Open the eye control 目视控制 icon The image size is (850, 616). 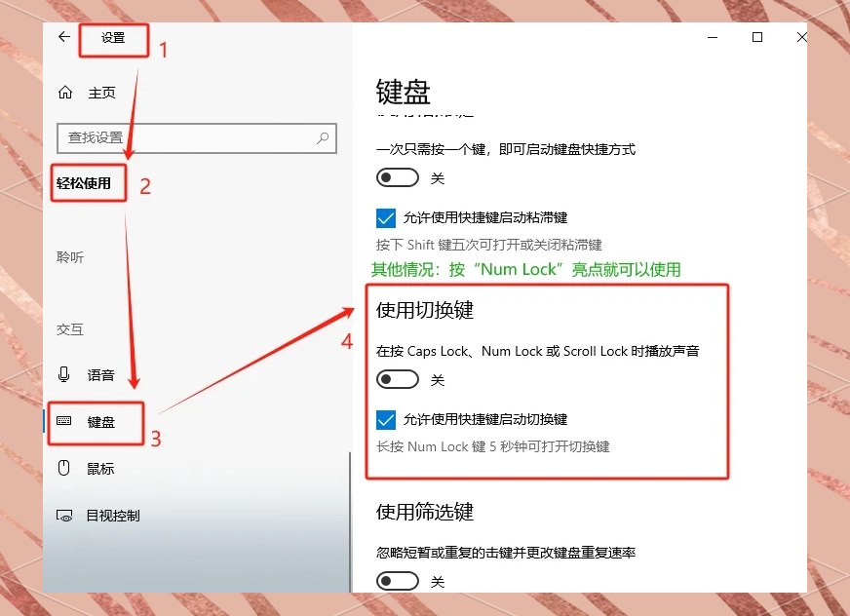coord(64,516)
